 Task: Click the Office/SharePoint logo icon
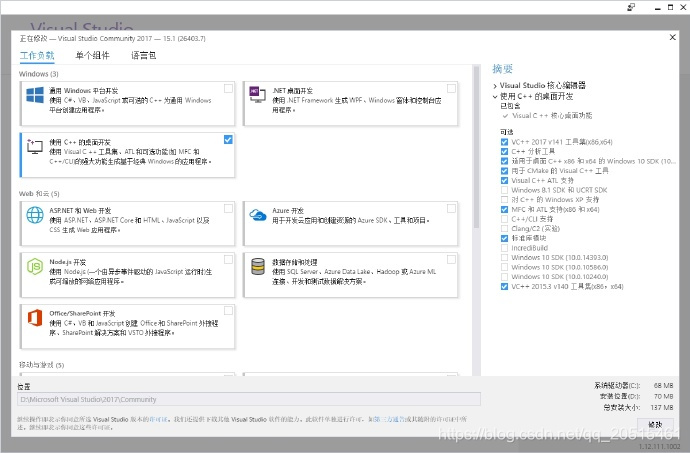pos(35,317)
